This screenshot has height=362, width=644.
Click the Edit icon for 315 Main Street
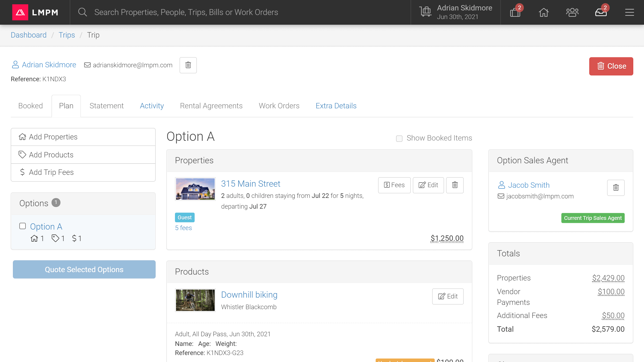[x=428, y=185]
